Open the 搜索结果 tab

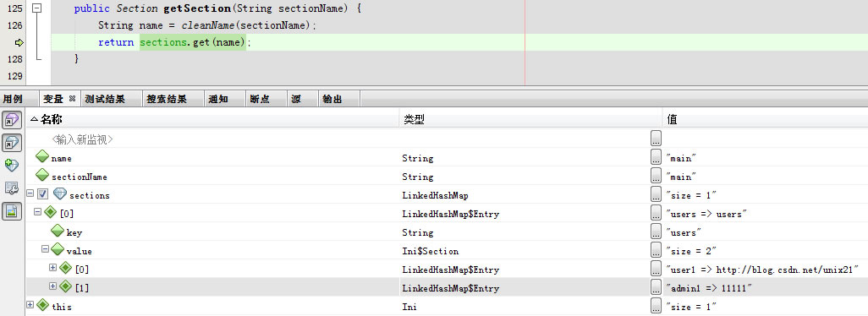[168, 99]
